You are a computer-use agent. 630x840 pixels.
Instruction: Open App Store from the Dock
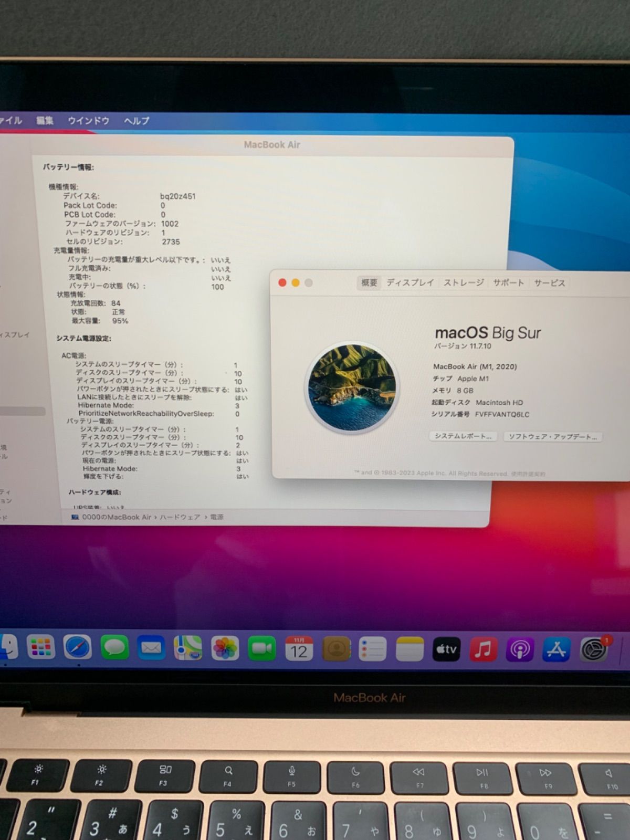point(556,650)
